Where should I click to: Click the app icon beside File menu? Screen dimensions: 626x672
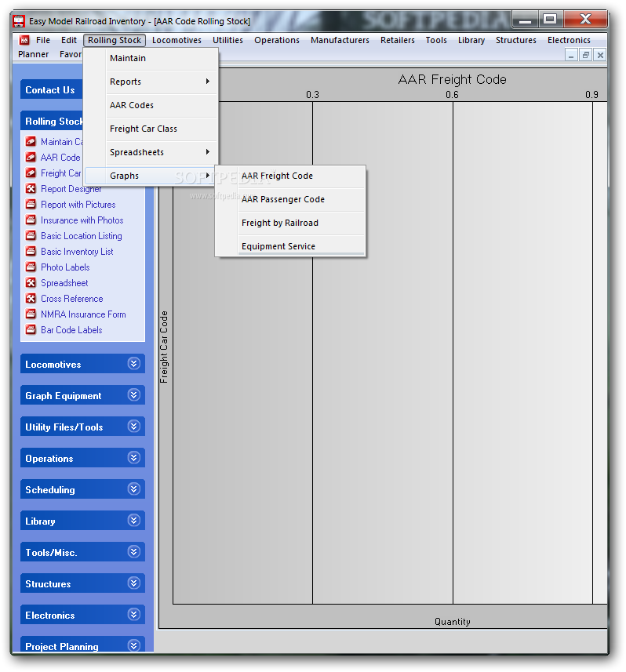point(24,40)
